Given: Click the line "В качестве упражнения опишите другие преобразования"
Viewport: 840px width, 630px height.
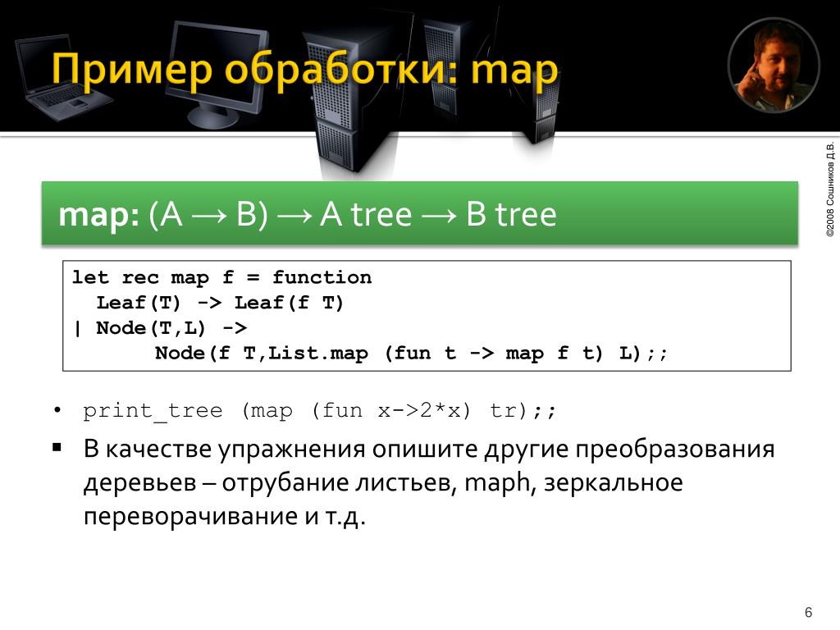Looking at the screenshot, I should click(x=429, y=450).
